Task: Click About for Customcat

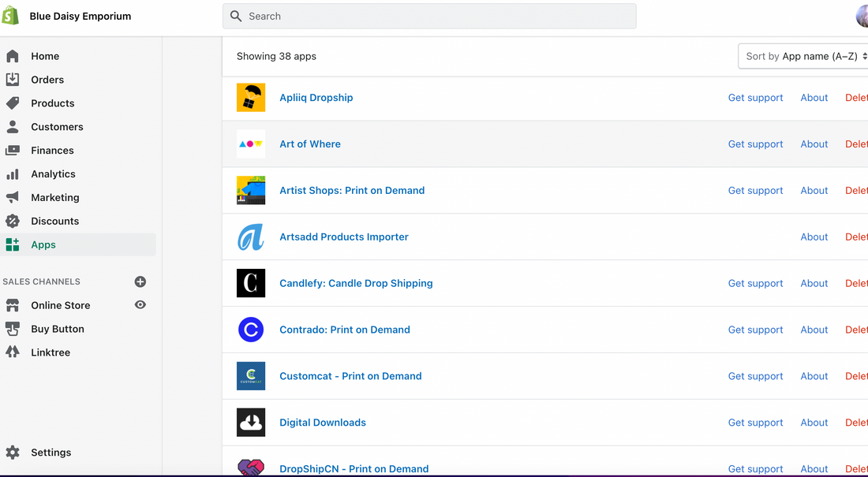Action: point(814,376)
